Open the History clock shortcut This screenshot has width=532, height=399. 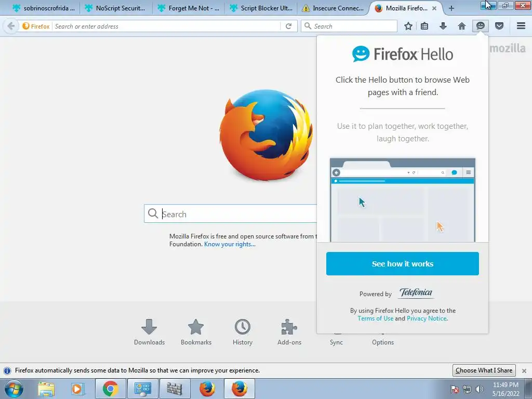(x=243, y=332)
